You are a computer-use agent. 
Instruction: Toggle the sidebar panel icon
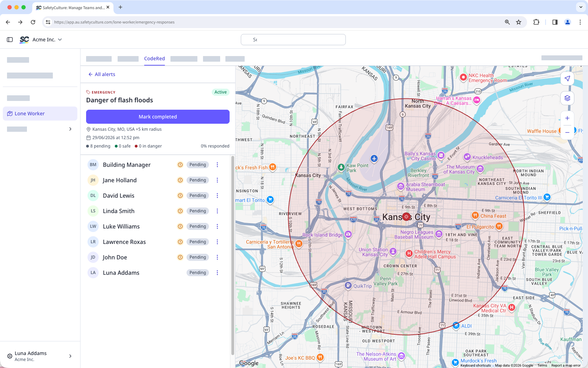pos(10,40)
